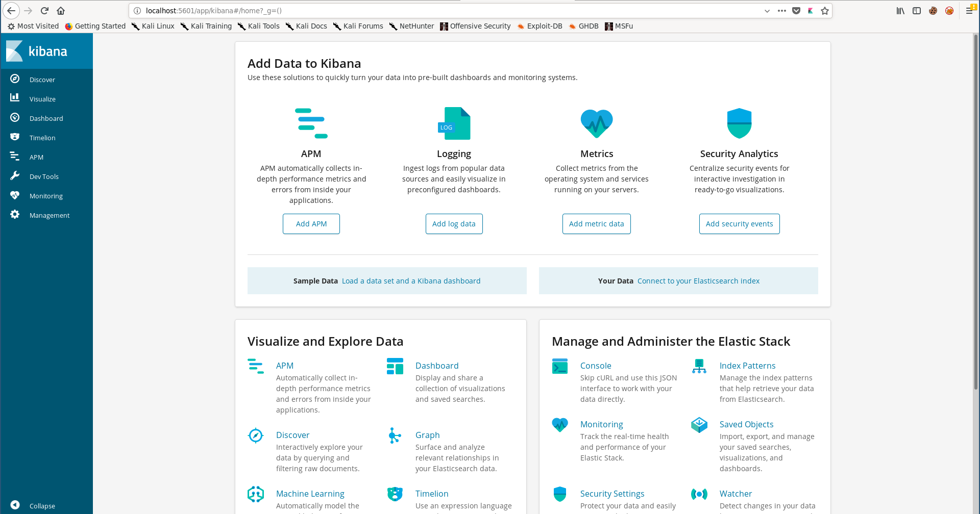
Task: Toggle the Firefox sidebar view icon
Action: tap(917, 11)
